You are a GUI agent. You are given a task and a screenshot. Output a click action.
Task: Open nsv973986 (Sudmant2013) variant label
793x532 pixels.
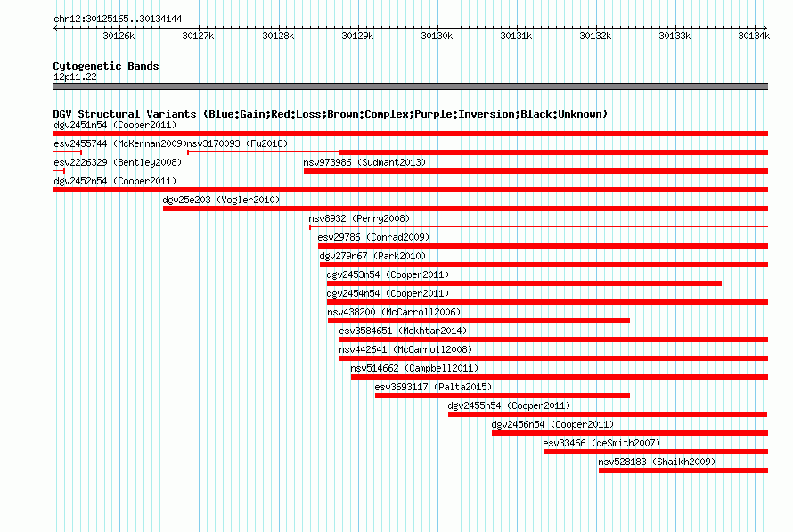point(364,162)
